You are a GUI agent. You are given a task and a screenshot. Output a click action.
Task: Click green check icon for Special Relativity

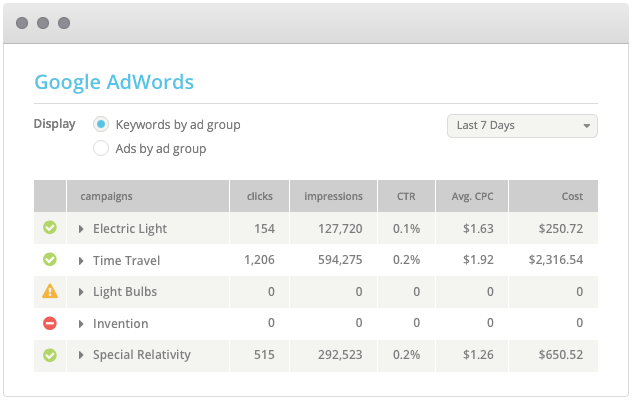pyautogui.click(x=50, y=355)
